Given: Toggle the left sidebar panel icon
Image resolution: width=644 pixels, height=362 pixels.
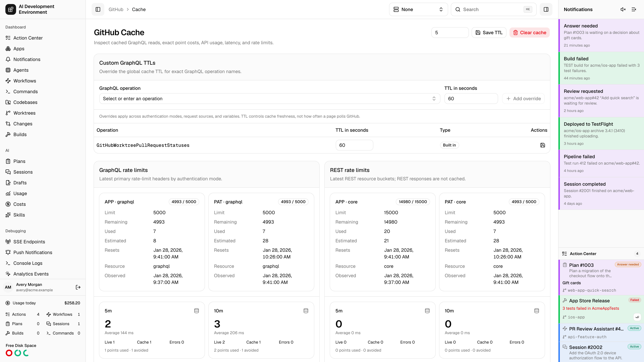Looking at the screenshot, I should [98, 10].
